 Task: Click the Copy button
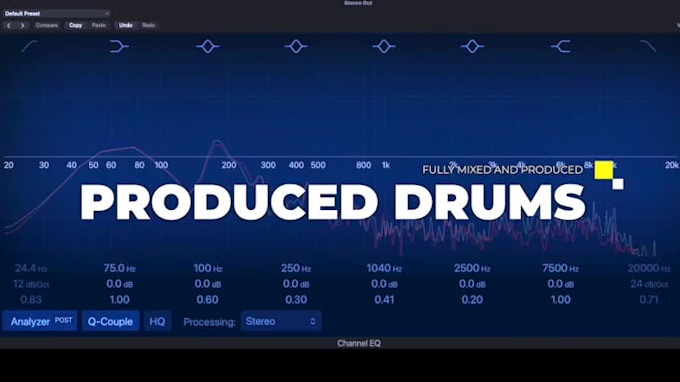coord(75,26)
